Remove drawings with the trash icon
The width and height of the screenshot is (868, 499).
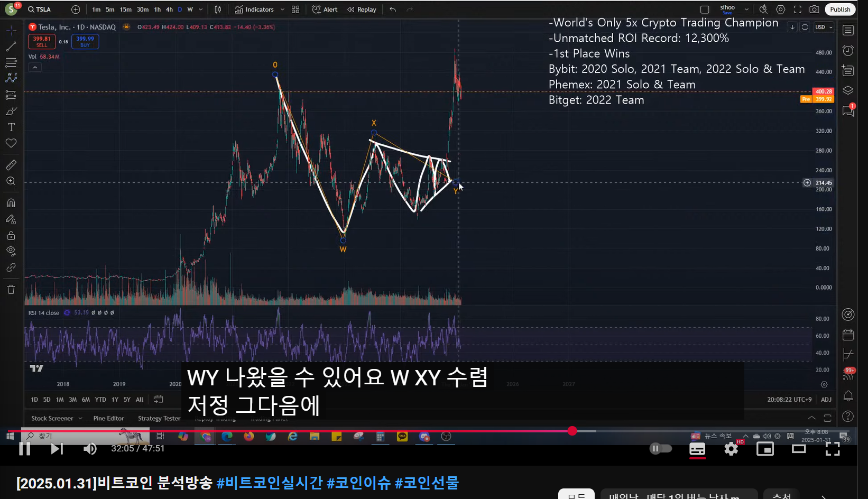(x=11, y=289)
